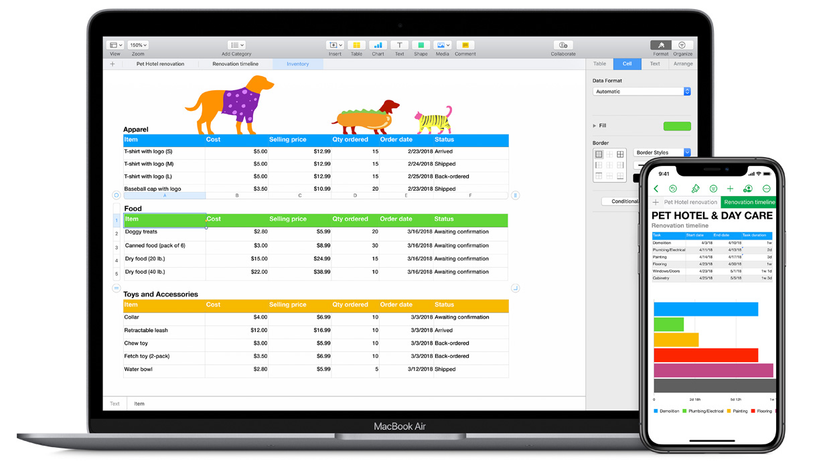Open the Table inspector tab

point(600,64)
